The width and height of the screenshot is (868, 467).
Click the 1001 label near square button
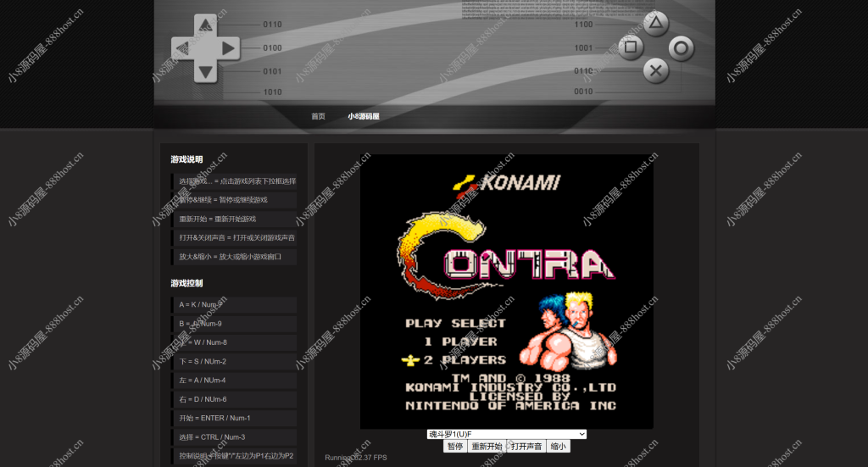point(583,48)
